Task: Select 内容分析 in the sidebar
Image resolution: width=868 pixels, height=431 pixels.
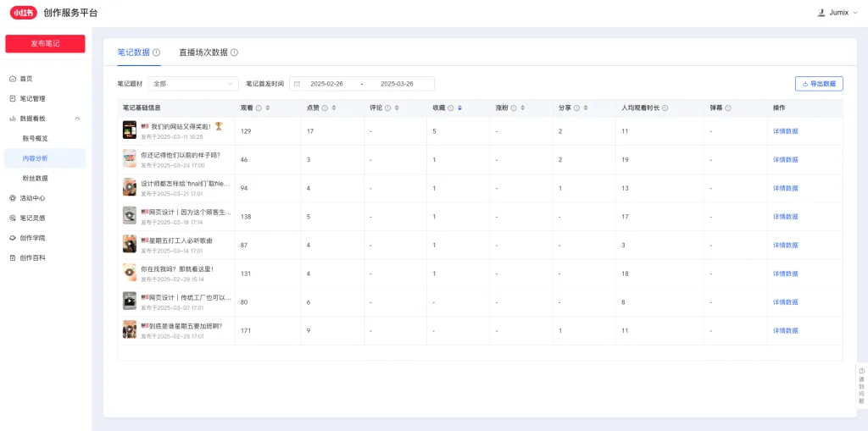Action: click(x=45, y=158)
